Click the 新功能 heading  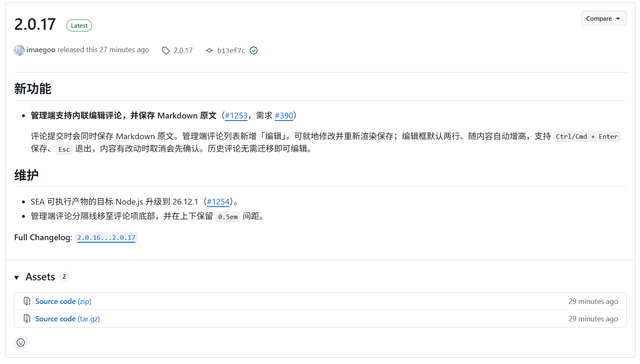(x=33, y=89)
